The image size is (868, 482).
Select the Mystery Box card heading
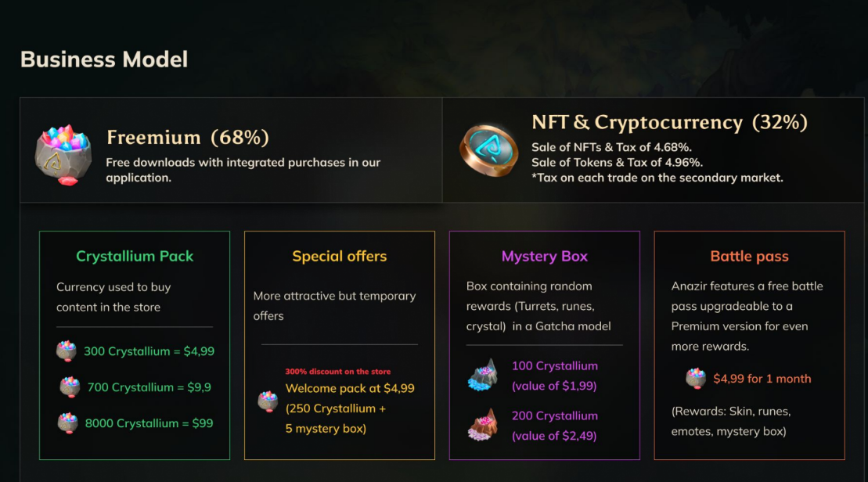pyautogui.click(x=545, y=256)
